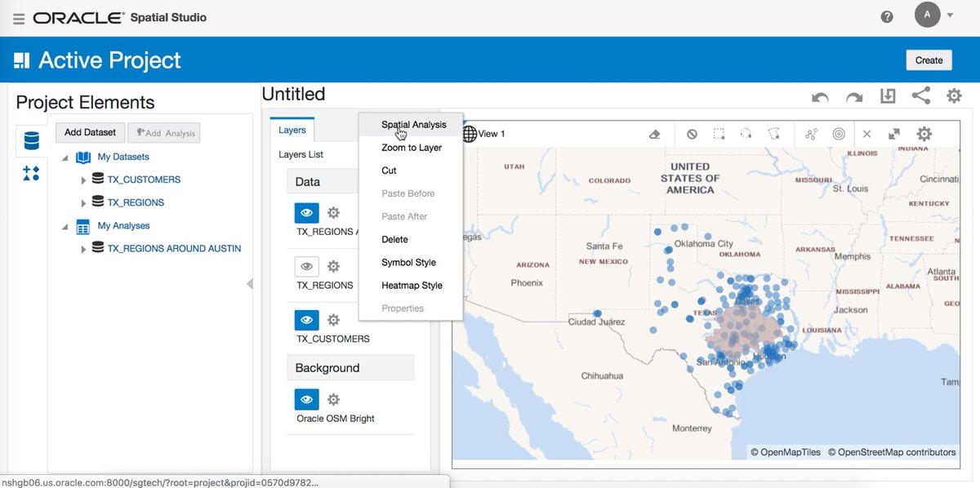The width and height of the screenshot is (980, 488).
Task: Hide the TX_CUSTOMERS layer
Action: coord(307,320)
